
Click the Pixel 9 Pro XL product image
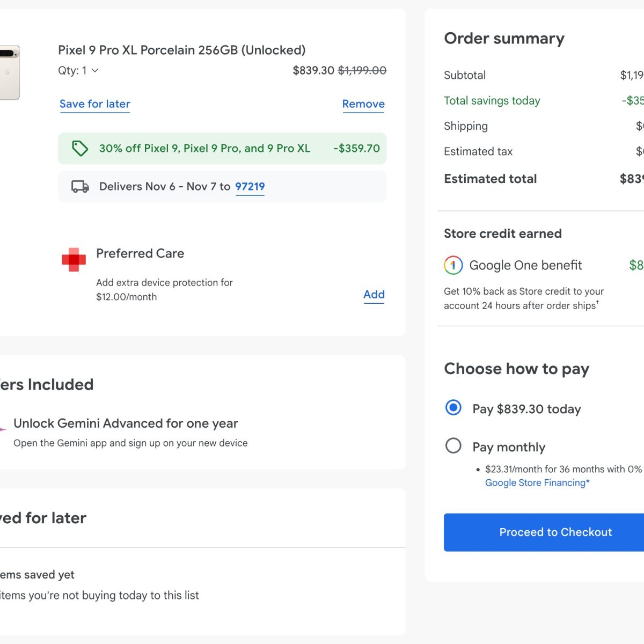[9, 72]
